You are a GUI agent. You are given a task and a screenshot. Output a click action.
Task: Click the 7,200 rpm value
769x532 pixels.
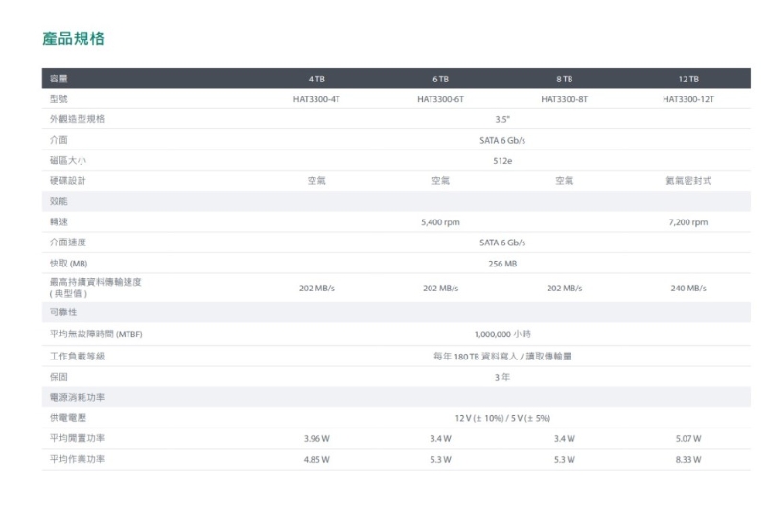coord(688,222)
